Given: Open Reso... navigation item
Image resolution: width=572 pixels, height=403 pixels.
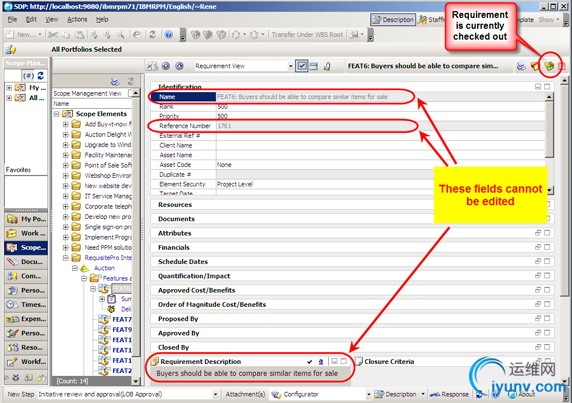Looking at the screenshot, I should (26, 347).
